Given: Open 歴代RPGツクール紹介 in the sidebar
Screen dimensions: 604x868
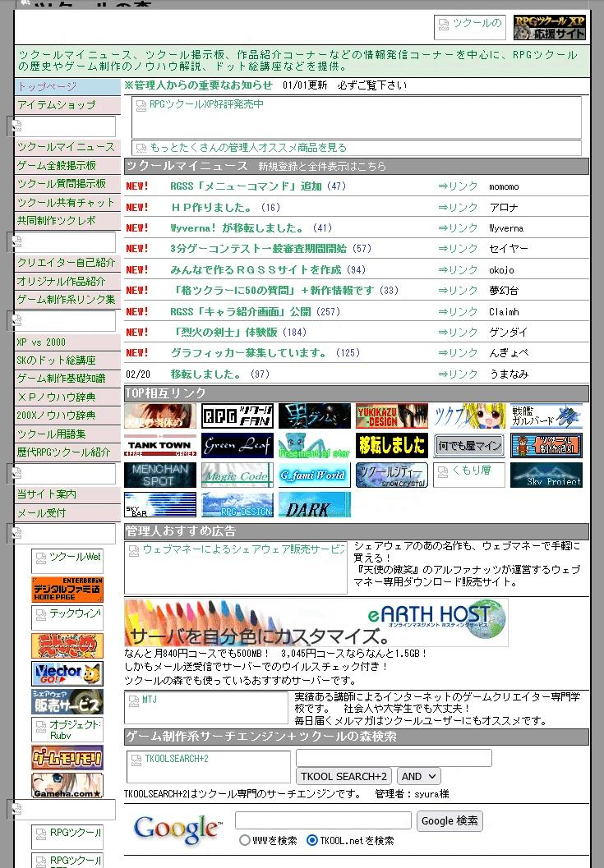Looking at the screenshot, I should coord(63,452).
